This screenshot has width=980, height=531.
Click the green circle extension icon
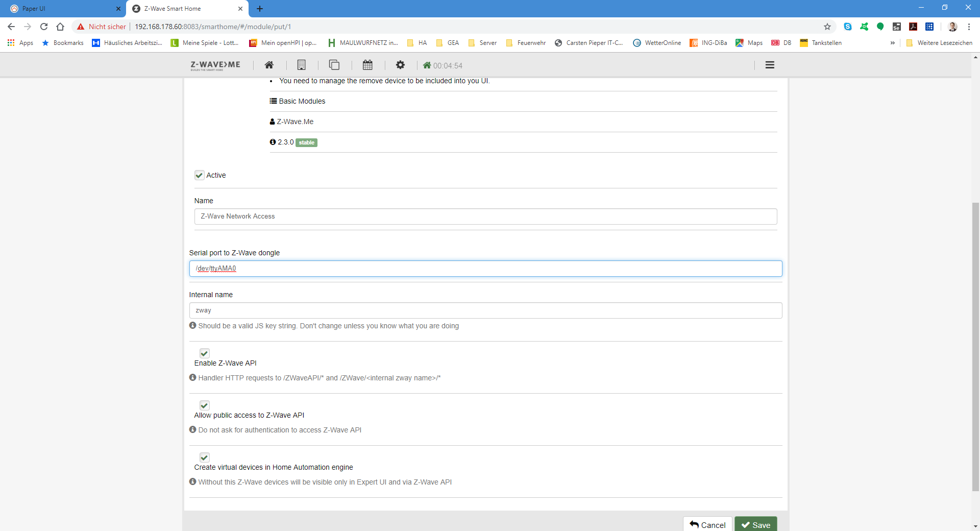[x=880, y=27]
